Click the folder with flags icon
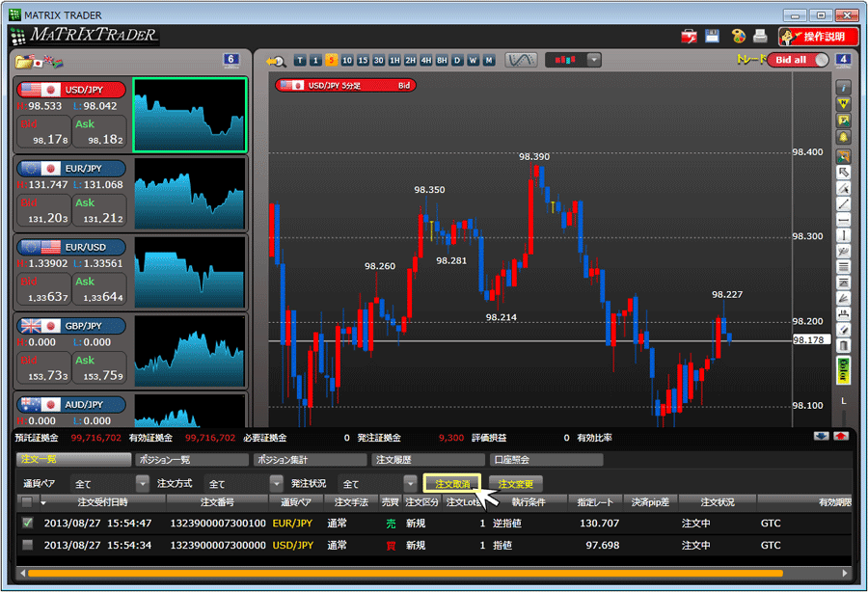868x592 pixels. [x=39, y=62]
